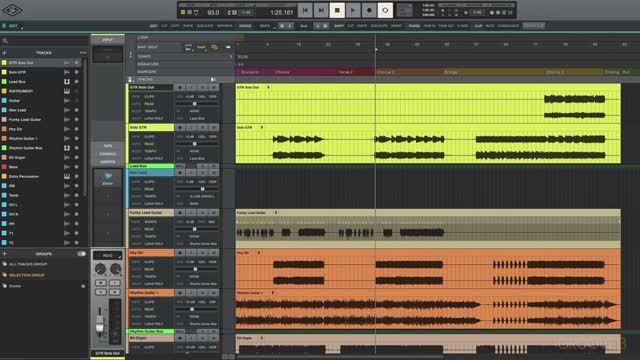Click the Bridge marker in timeline
This screenshot has height=360, width=640.
(x=451, y=72)
